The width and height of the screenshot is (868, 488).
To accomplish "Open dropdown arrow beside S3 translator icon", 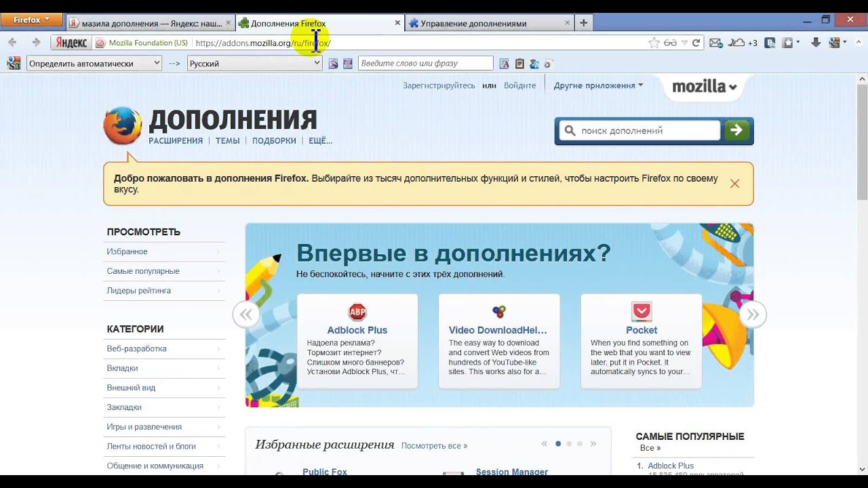I will click(844, 43).
